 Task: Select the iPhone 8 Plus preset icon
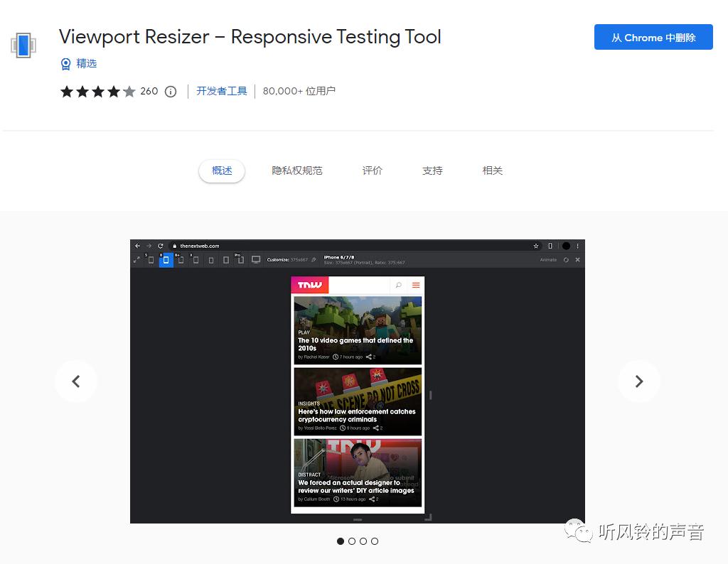pyautogui.click(x=180, y=259)
